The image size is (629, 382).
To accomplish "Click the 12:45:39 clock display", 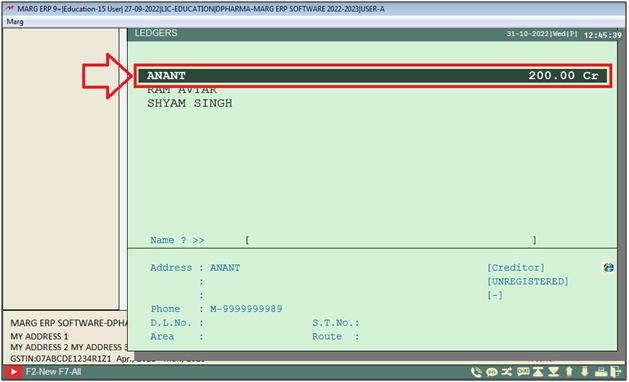I will tap(603, 35).
